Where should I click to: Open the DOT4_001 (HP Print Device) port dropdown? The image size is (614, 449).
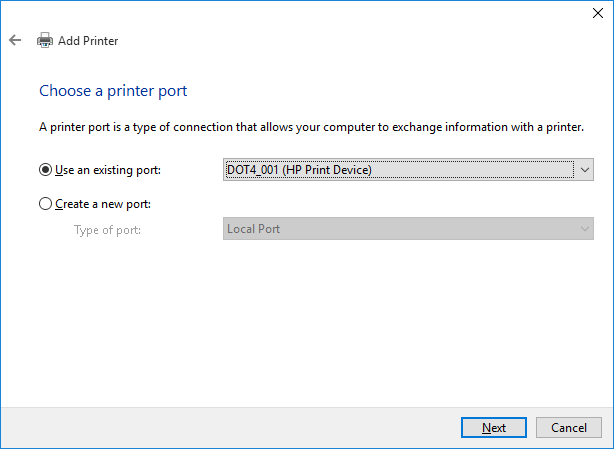[x=400, y=170]
